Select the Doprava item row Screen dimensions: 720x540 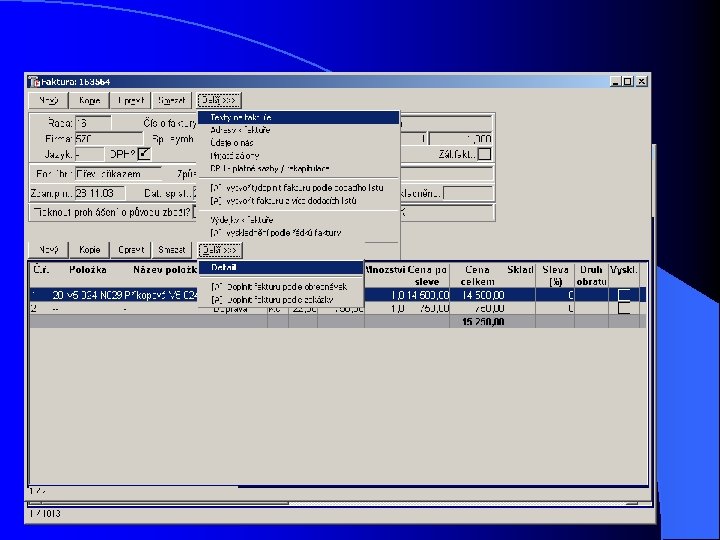(x=338, y=308)
